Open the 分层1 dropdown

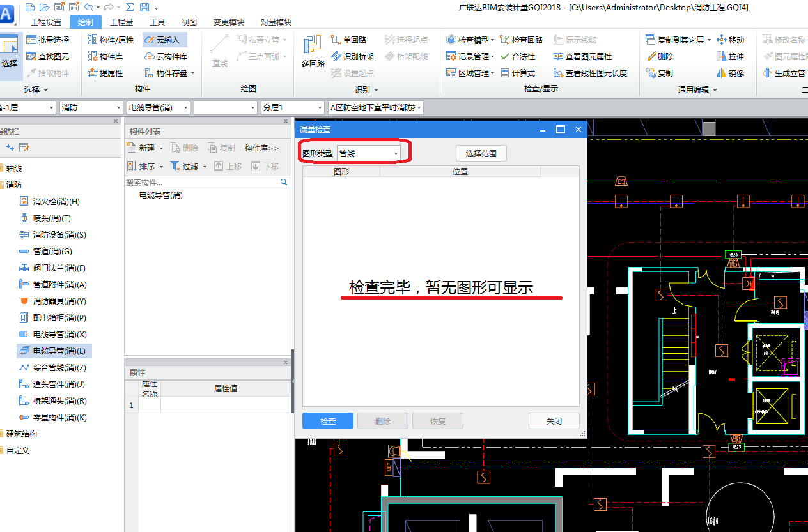coord(293,108)
